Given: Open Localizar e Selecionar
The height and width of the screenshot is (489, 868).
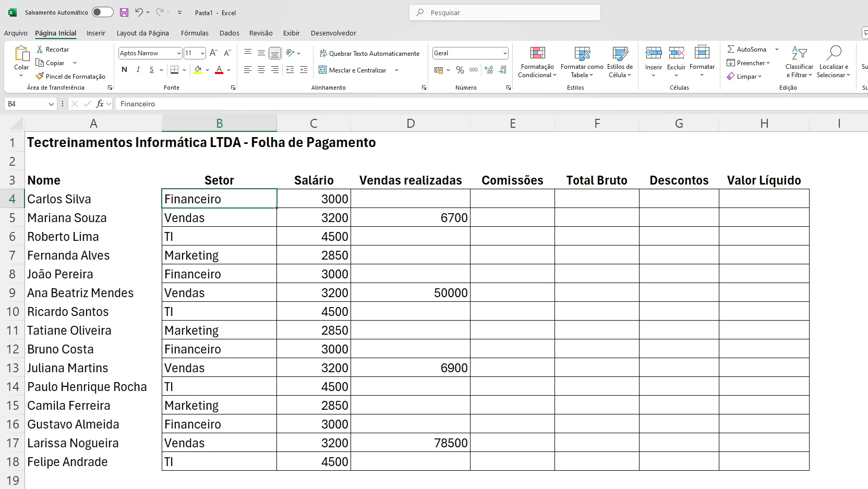Looking at the screenshot, I should (834, 62).
